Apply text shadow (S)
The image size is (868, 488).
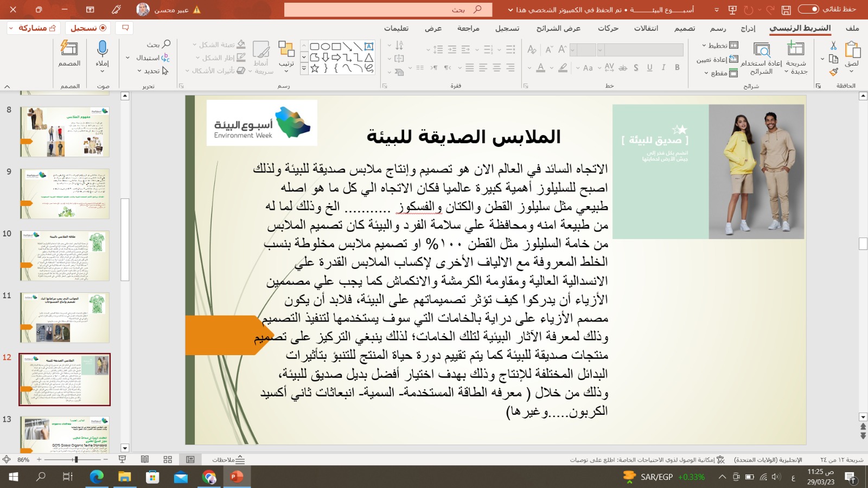pos(636,68)
